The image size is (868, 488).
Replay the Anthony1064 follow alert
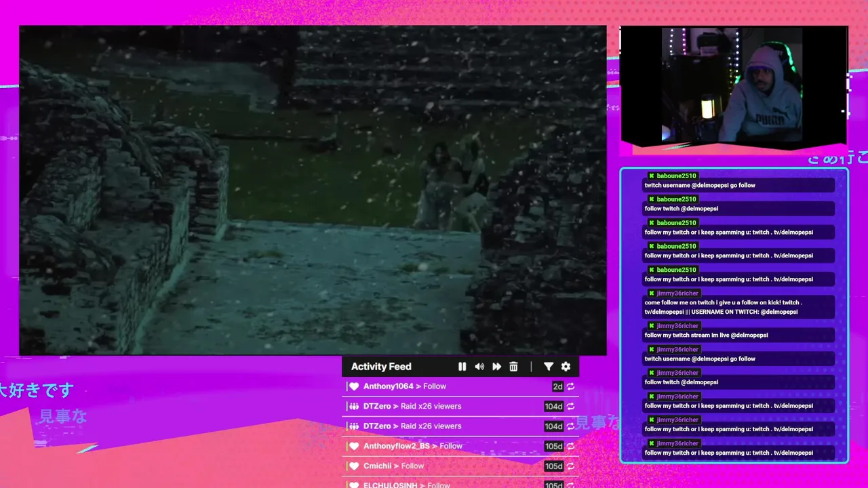click(571, 386)
